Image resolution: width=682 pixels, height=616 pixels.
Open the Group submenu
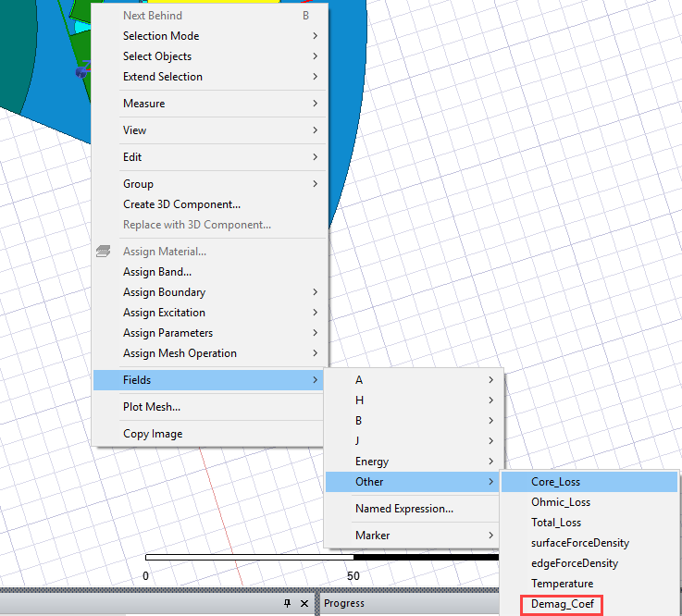click(209, 184)
